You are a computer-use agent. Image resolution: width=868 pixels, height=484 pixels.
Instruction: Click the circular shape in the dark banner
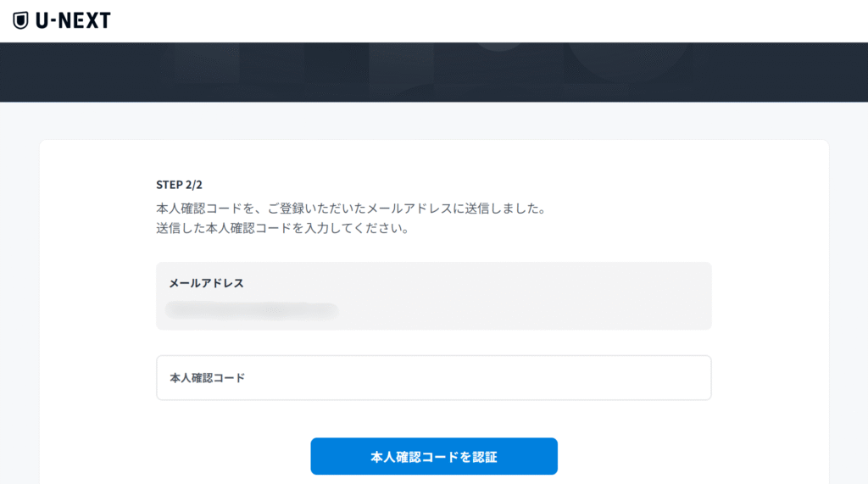click(628, 63)
